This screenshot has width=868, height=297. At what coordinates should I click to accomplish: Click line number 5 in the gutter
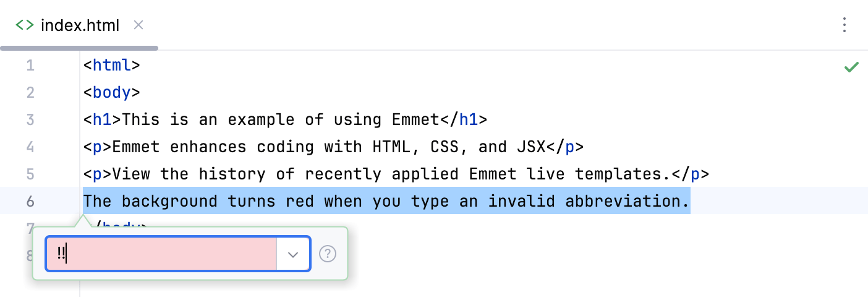tap(30, 174)
